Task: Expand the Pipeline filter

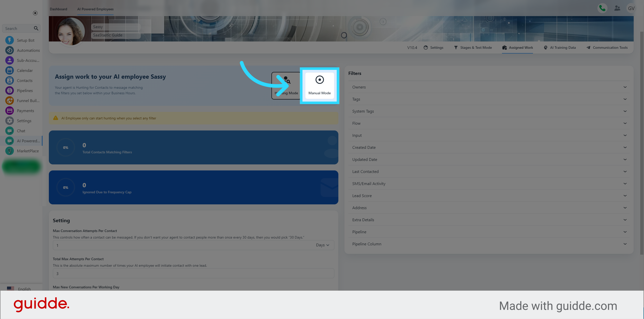Action: (x=489, y=232)
